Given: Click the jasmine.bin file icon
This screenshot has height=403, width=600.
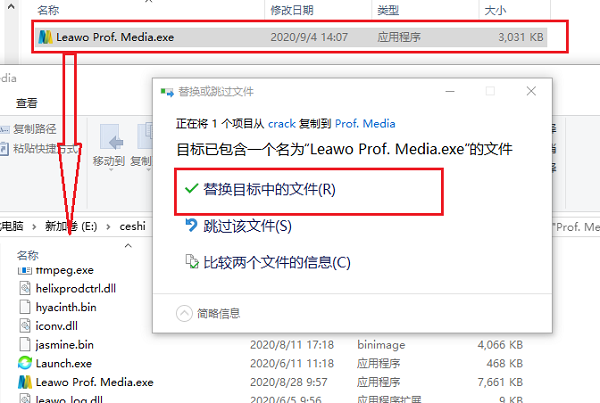Looking at the screenshot, I should 25,344.
